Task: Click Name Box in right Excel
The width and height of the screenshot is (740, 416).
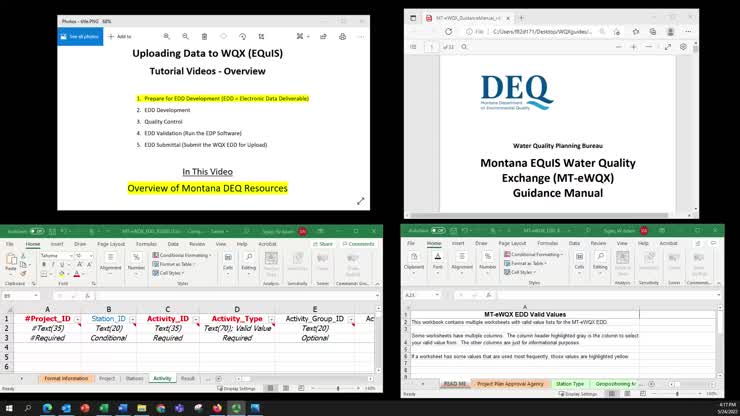Action: coord(421,295)
